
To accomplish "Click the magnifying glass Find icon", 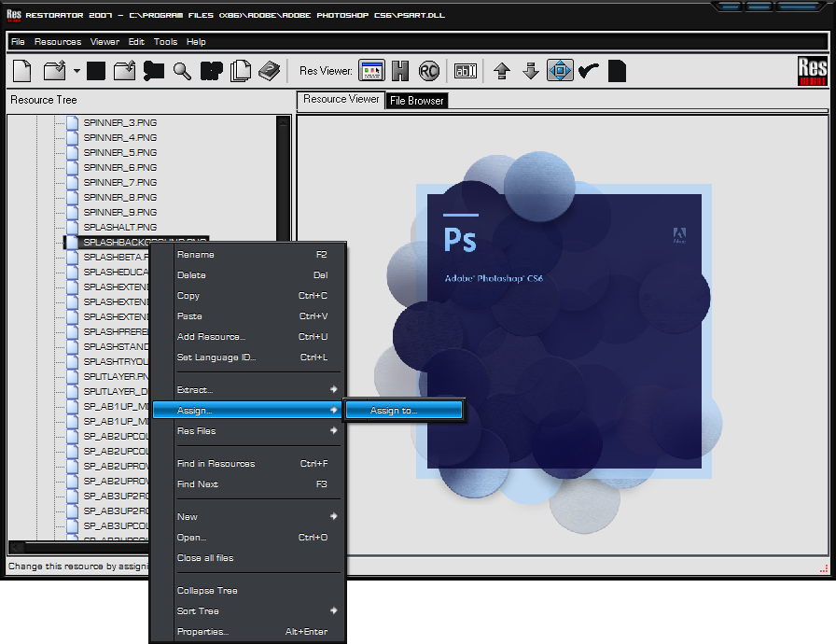I will pos(182,71).
